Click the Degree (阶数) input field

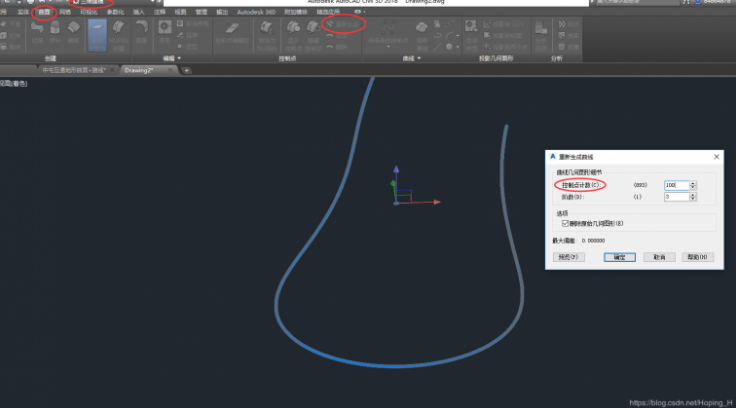tap(676, 197)
